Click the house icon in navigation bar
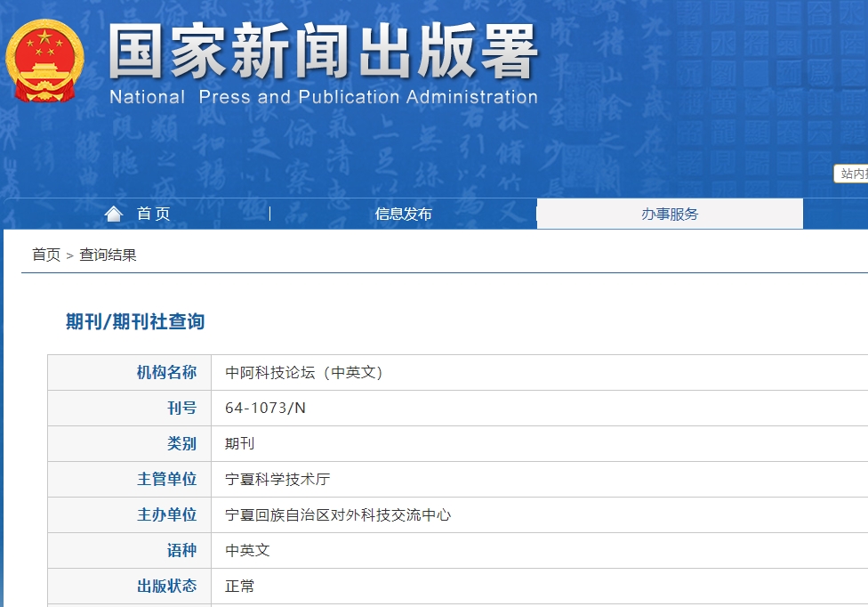The height and width of the screenshot is (607, 868). pyautogui.click(x=114, y=214)
